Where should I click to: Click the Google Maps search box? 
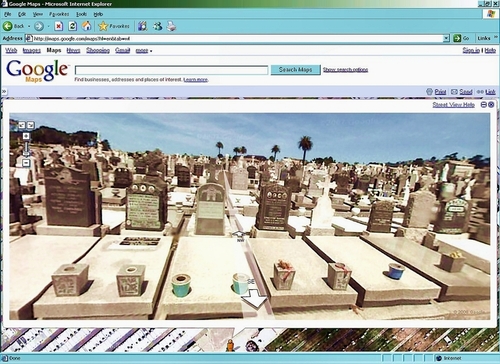(171, 70)
